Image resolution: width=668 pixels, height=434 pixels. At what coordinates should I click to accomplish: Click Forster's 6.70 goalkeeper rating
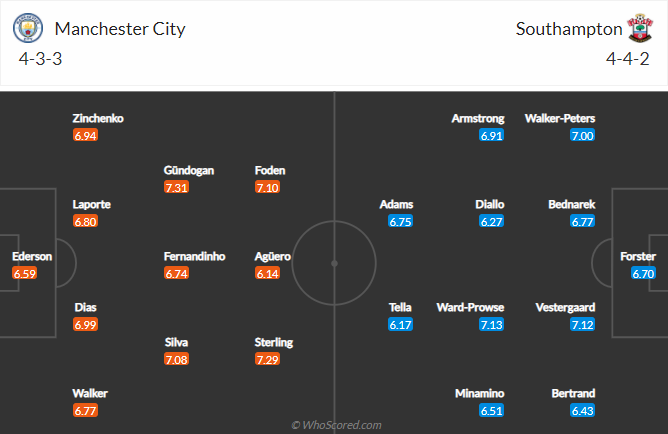[x=643, y=273]
